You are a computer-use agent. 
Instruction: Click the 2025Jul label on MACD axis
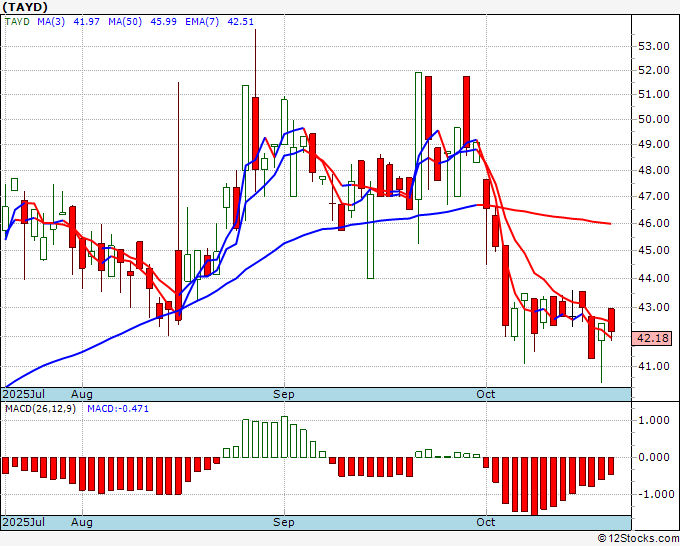point(24,522)
